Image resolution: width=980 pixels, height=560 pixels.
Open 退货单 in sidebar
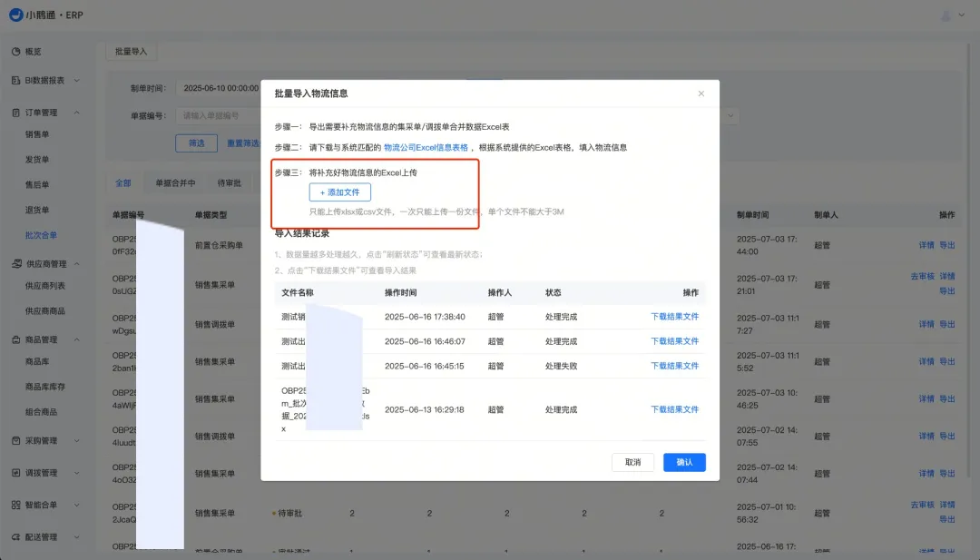click(37, 210)
